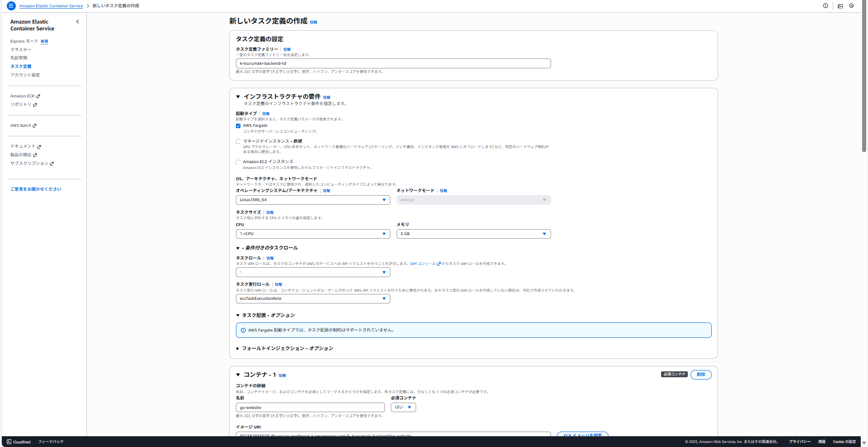
Task: Click 情報 link beside タスク定義ファミリー
Action: point(287,49)
